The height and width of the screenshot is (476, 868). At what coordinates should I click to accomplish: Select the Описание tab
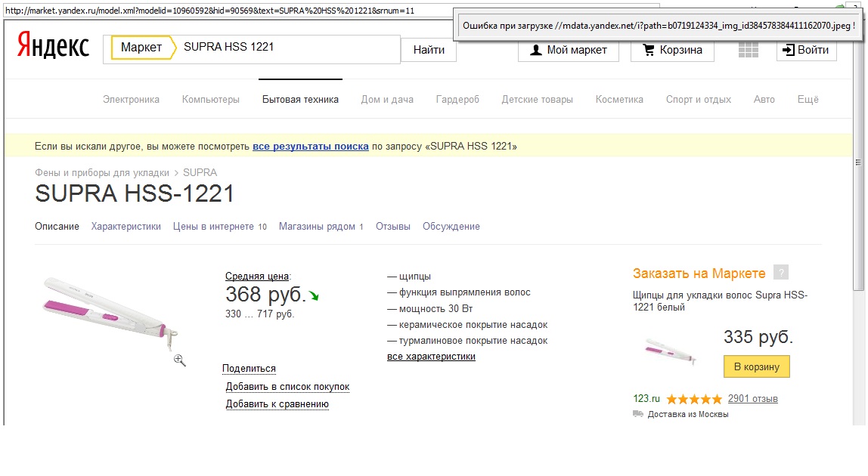tap(57, 227)
